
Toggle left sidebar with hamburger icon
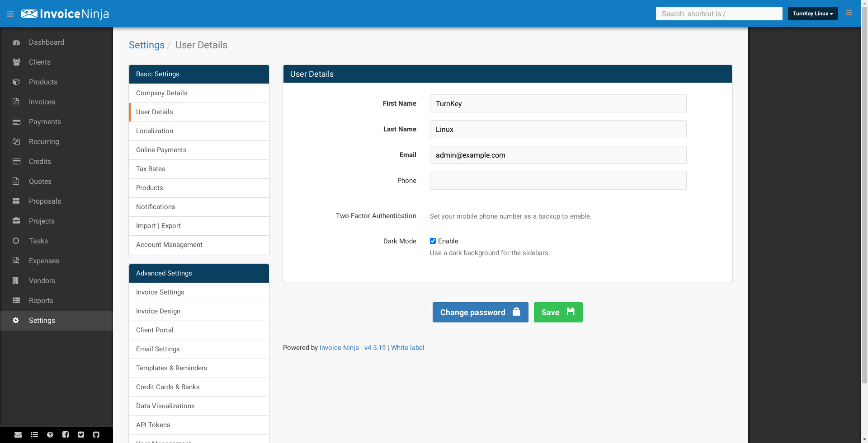10,14
